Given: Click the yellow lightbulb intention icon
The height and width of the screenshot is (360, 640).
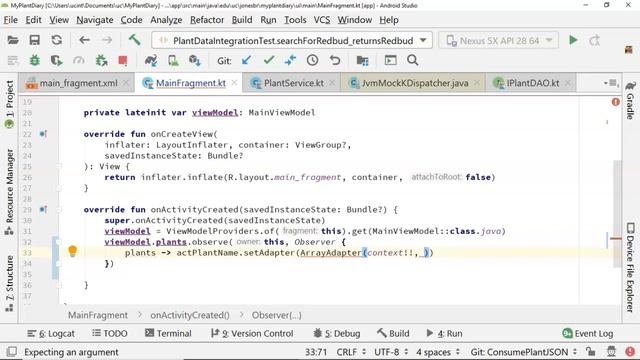Looking at the screenshot, I should click(x=72, y=251).
